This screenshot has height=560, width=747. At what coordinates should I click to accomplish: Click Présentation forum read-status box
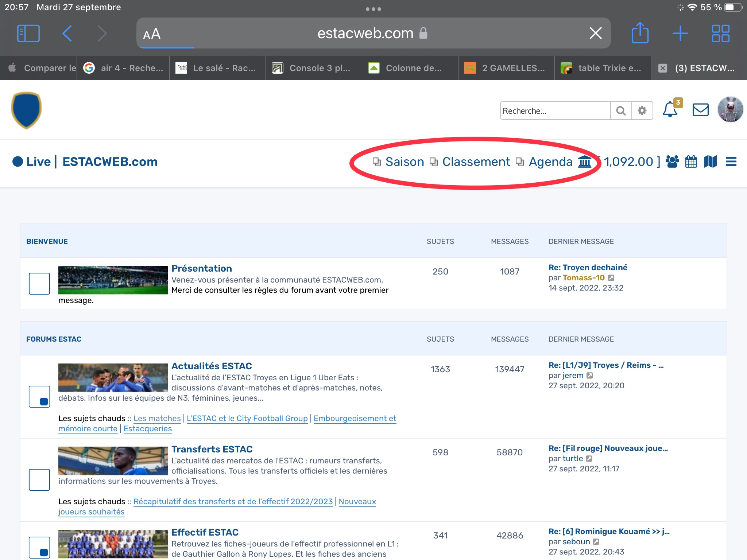[x=39, y=283]
